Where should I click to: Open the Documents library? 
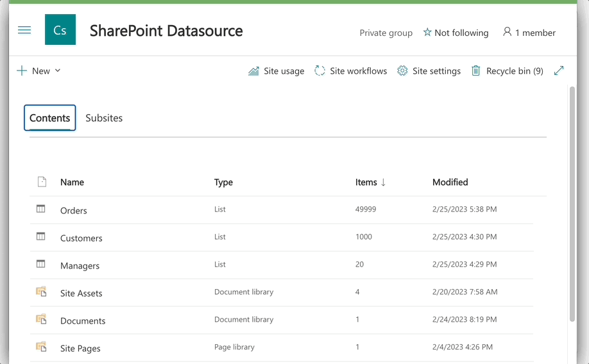coord(83,320)
